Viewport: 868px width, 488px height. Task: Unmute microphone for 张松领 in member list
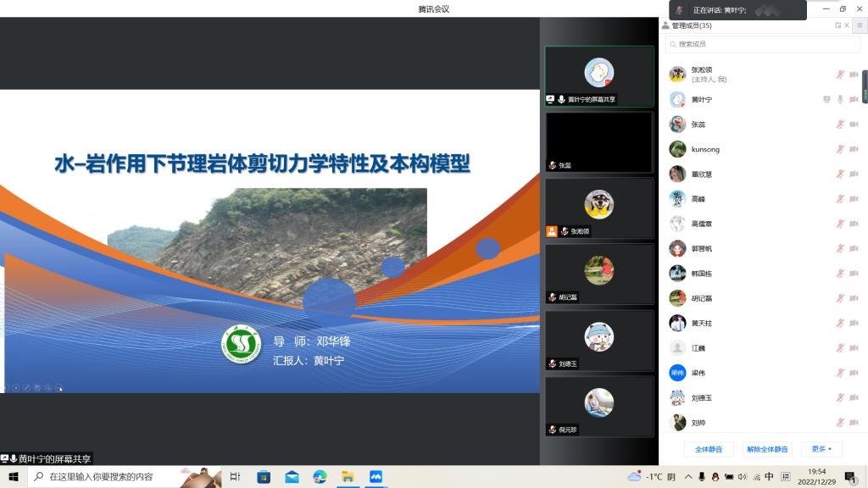tap(840, 75)
